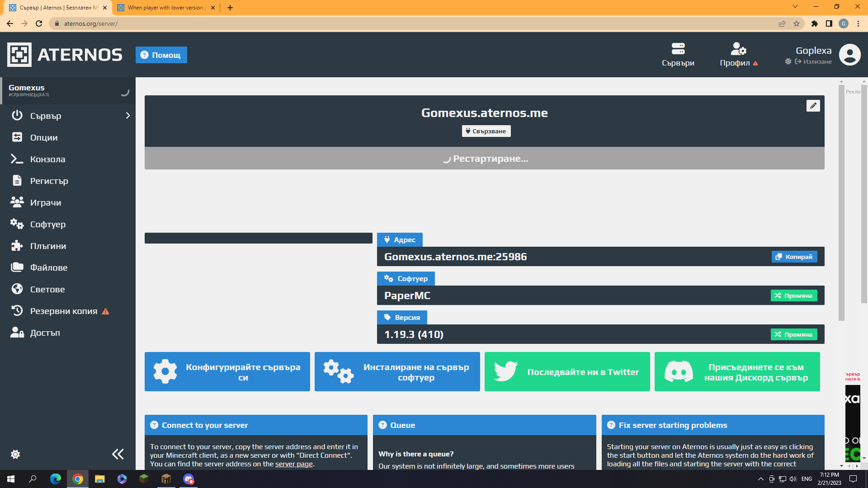Open the taskbar clock 7:12 PM
868x488 pixels.
(x=830, y=479)
